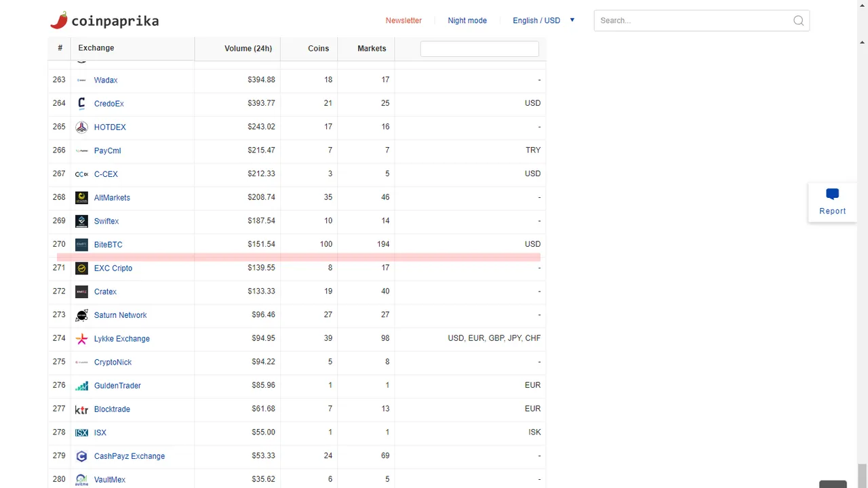Open the English / USD language dropdown
The height and width of the screenshot is (488, 868).
543,20
